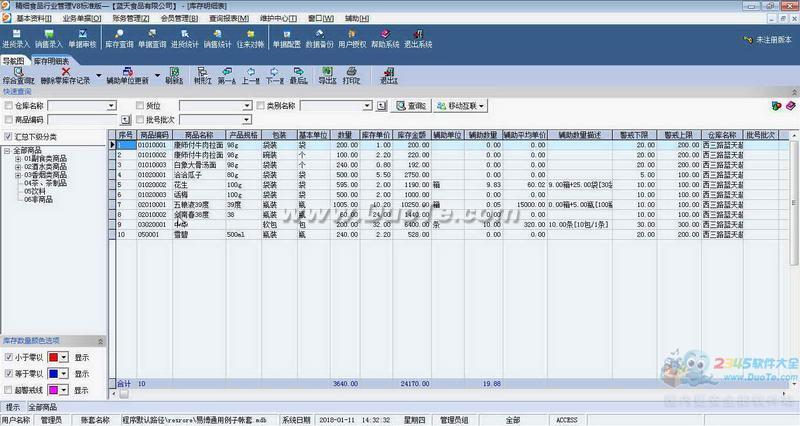Switch to the 导航图 tab
This screenshot has width=800, height=426.
click(x=13, y=61)
